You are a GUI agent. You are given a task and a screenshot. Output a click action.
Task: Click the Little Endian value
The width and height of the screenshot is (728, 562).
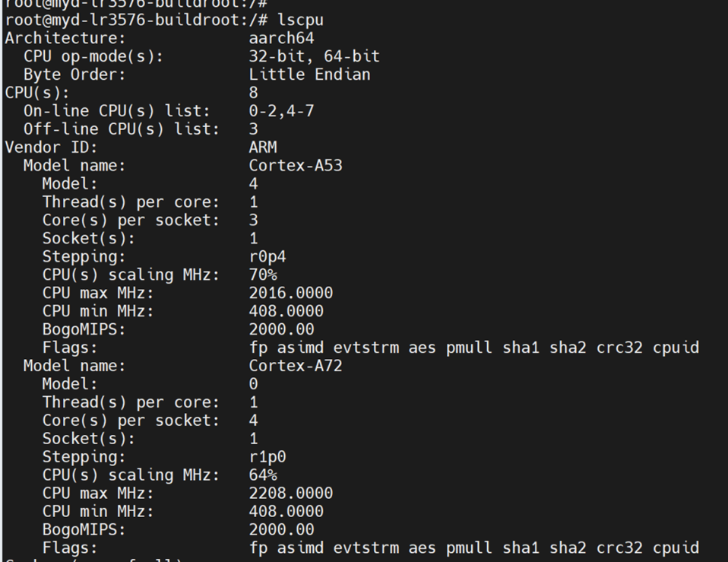click(309, 75)
